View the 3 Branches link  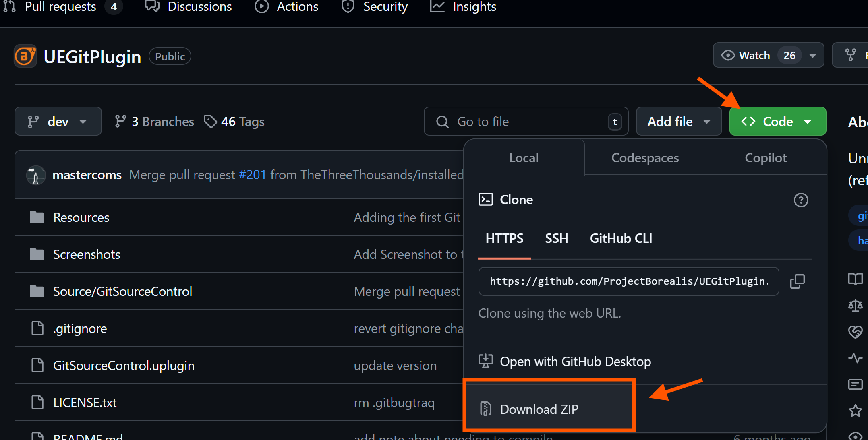154,122
